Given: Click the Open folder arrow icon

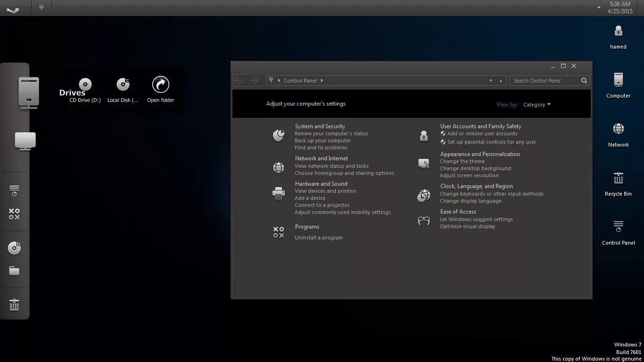Looking at the screenshot, I should pos(161,84).
